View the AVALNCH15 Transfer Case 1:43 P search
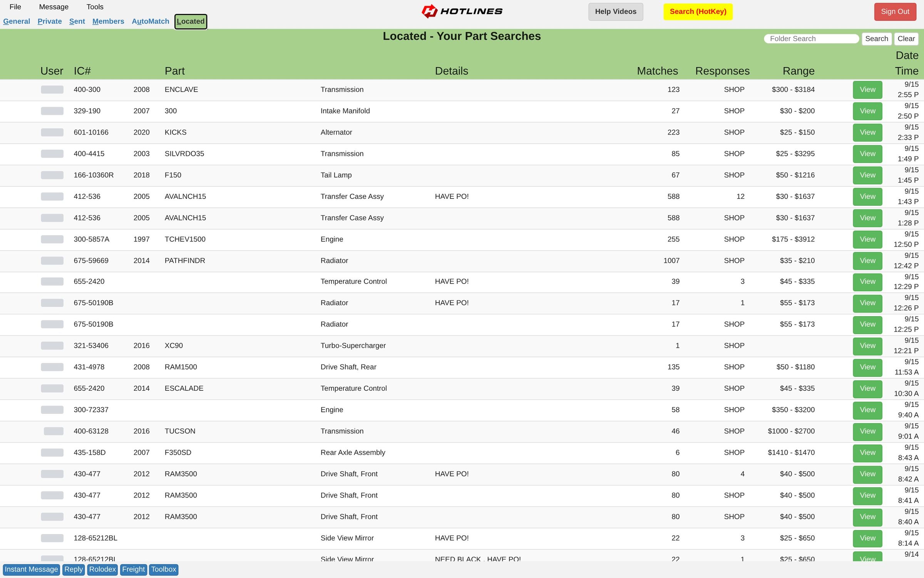924x578 pixels. click(867, 197)
